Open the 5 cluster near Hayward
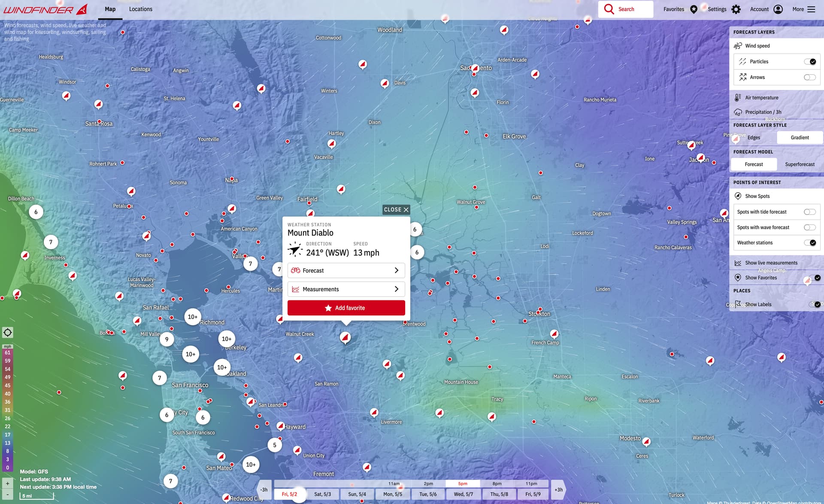The image size is (824, 504). (x=275, y=445)
